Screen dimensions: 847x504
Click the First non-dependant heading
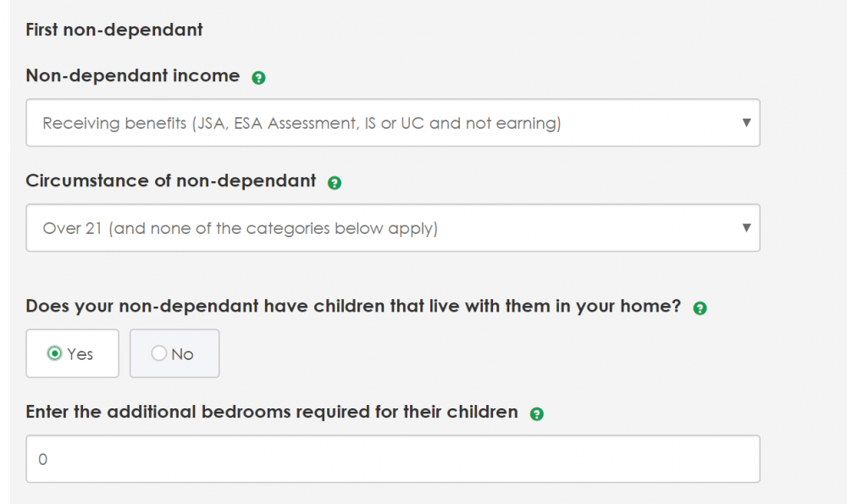click(114, 30)
